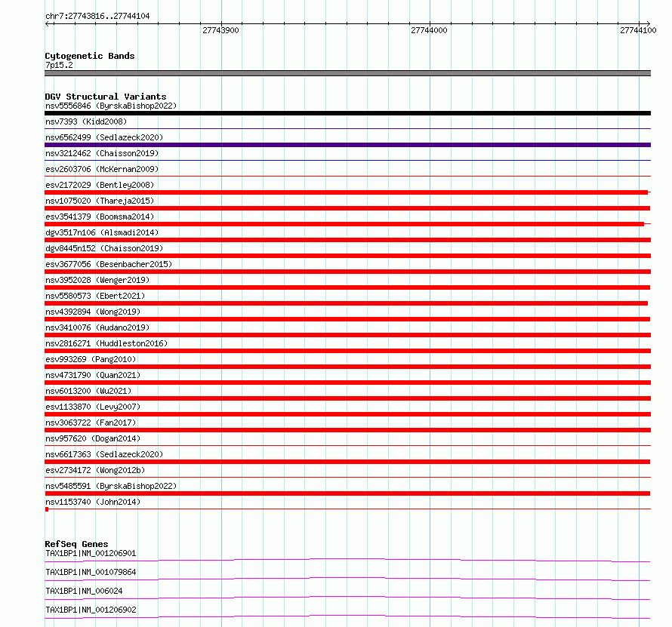This screenshot has width=672, height=627.
Task: Open variant nsv957620 (Dogan2014)
Action: tap(93, 438)
